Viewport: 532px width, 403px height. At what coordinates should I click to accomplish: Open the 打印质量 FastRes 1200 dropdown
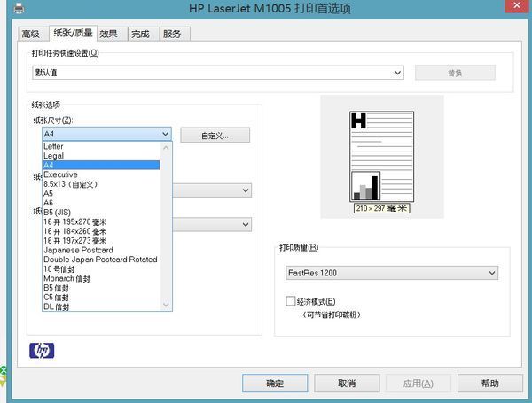click(x=392, y=274)
